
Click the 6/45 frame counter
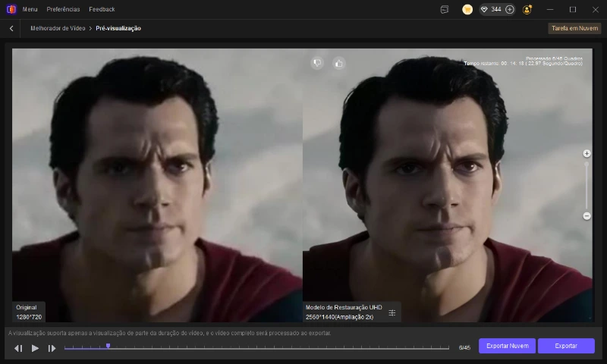(464, 348)
